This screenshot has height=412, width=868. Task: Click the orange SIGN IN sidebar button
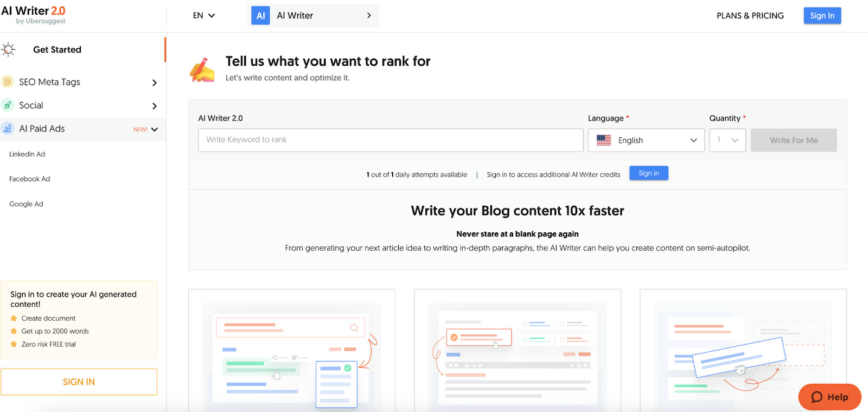point(79,382)
